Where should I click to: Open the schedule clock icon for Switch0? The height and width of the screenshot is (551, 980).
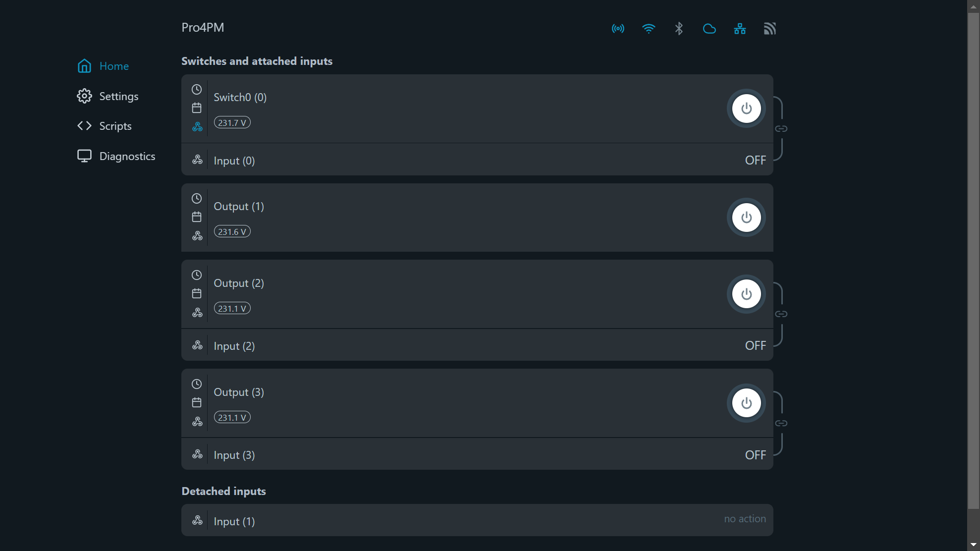pyautogui.click(x=197, y=89)
